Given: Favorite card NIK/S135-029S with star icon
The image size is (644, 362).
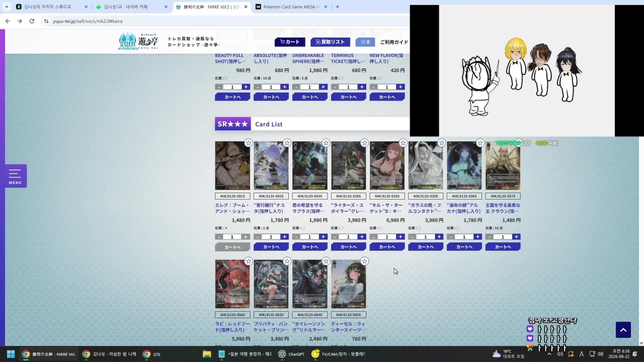Looking at the screenshot, I should pyautogui.click(x=403, y=143).
